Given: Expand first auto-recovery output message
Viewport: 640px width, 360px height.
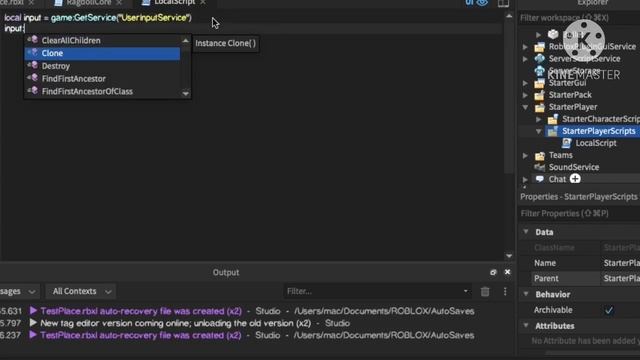Looking at the screenshot, I should click(x=33, y=311).
